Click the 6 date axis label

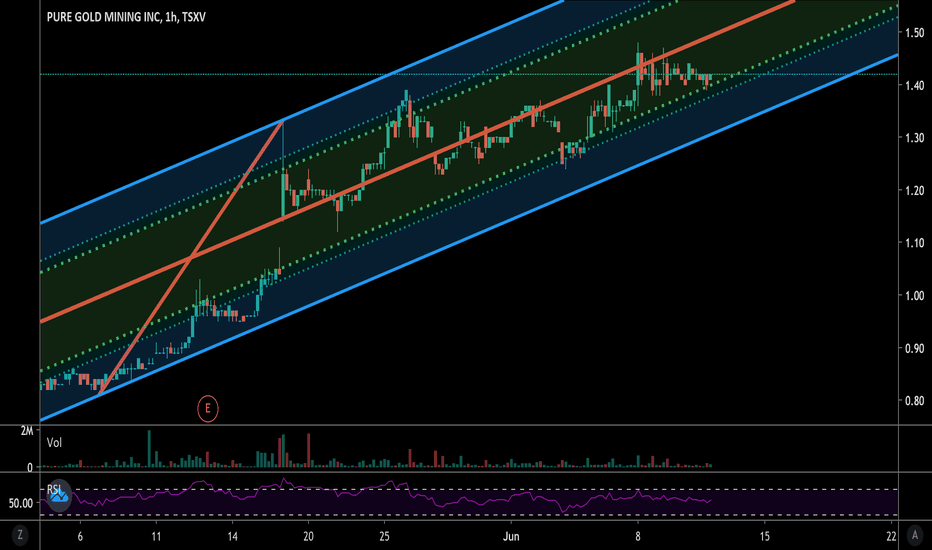tap(80, 536)
